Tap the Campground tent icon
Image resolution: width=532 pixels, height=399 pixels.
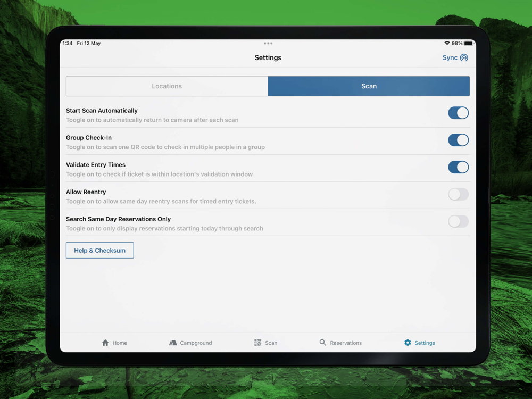click(173, 343)
